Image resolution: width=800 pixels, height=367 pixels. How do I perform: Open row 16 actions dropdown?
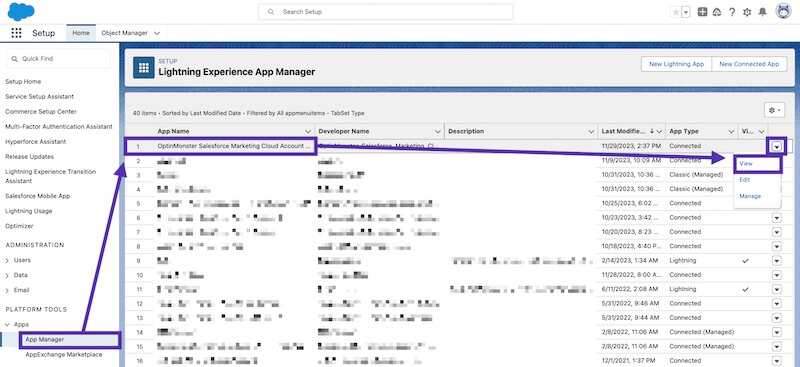pyautogui.click(x=777, y=360)
